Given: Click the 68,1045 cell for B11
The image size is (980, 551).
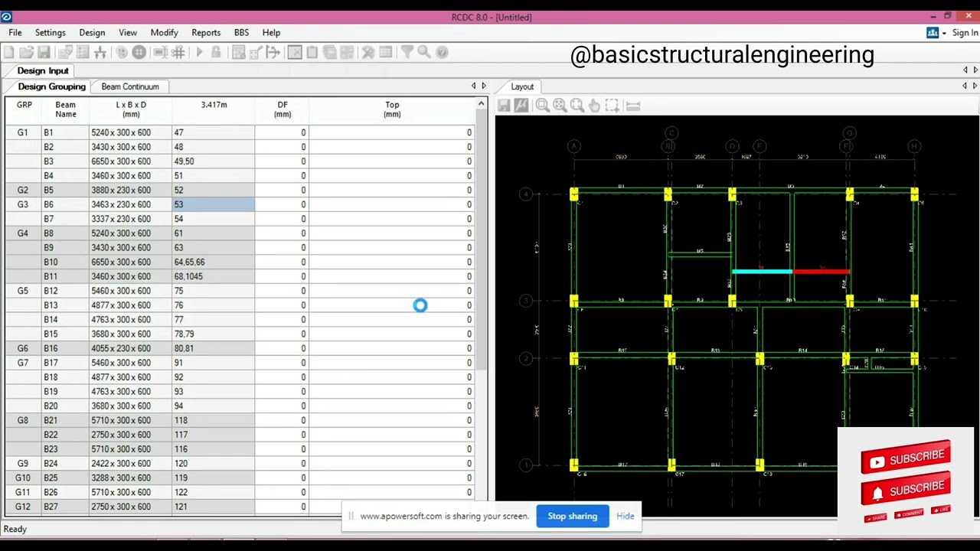Looking at the screenshot, I should click(x=214, y=276).
